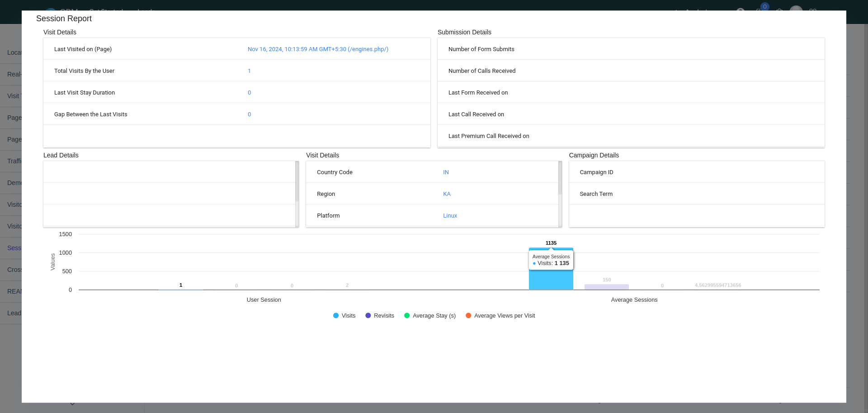Click the Last Visit Stay Duration label
The image size is (868, 413).
[x=85, y=93]
